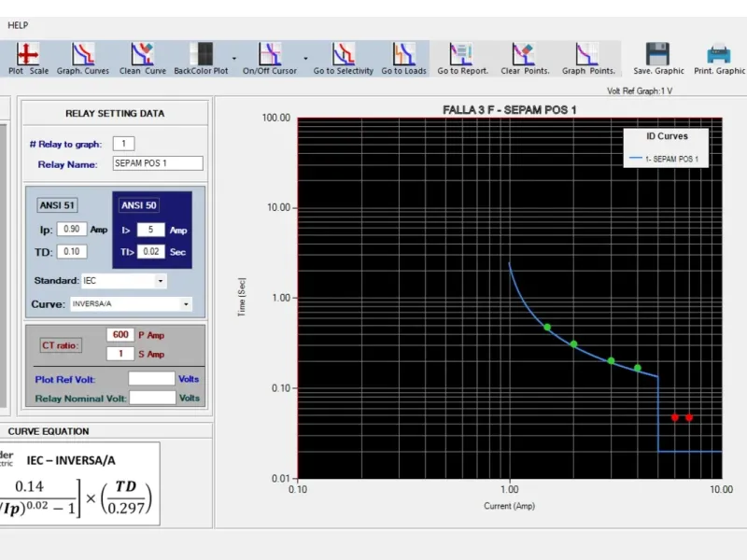The width and height of the screenshot is (747, 560).
Task: Click the CURVE EQUATION heading
Action: tap(49, 431)
